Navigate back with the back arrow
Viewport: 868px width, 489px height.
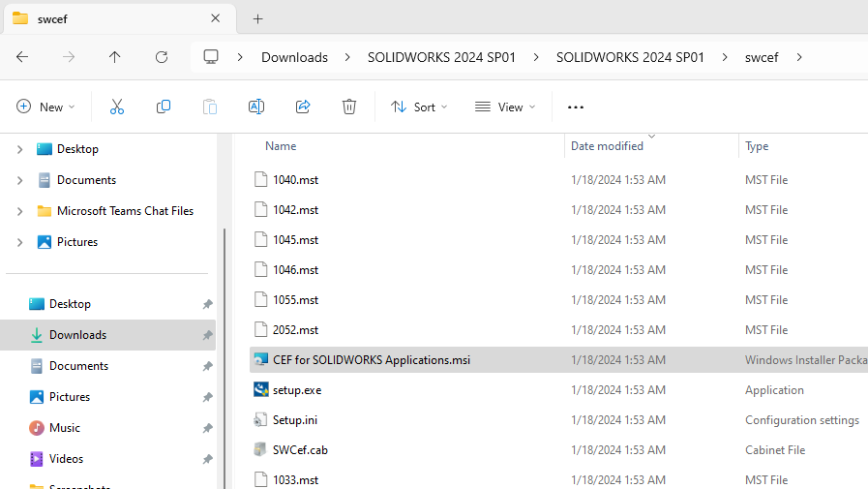22,57
